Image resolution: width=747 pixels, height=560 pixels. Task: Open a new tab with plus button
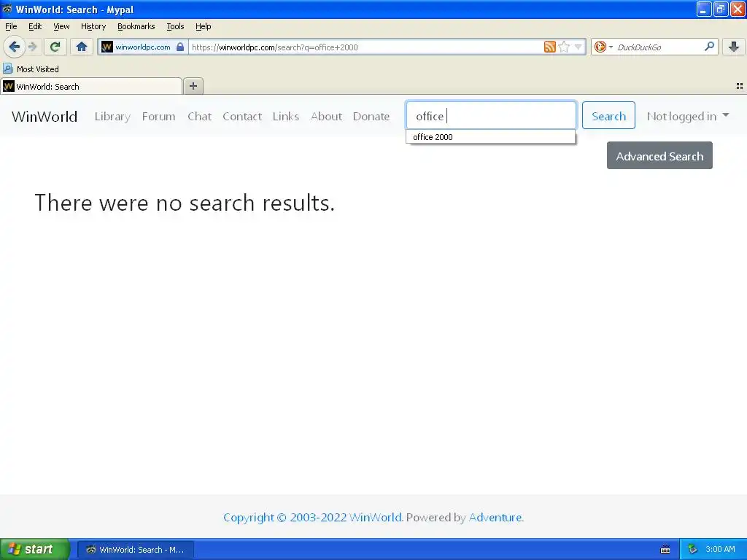click(x=193, y=86)
